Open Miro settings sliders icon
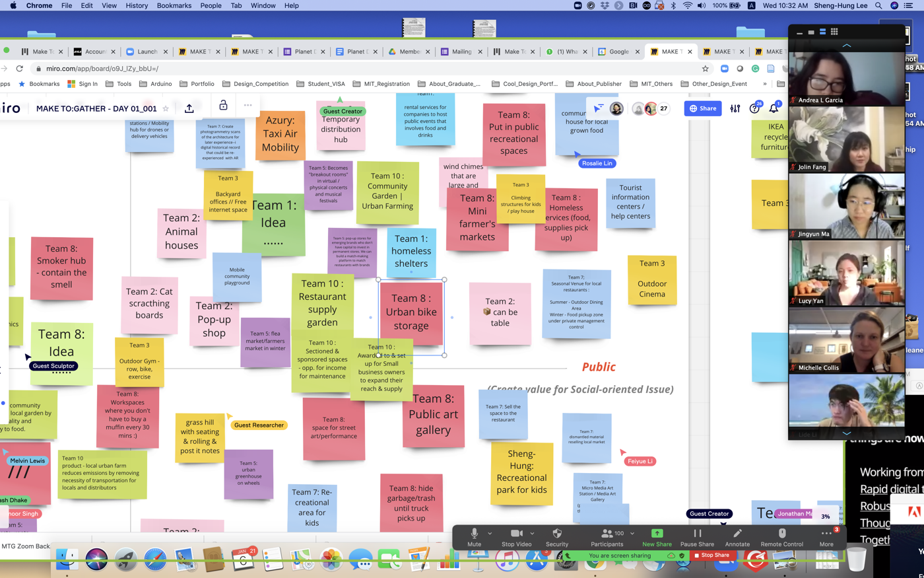This screenshot has width=924, height=578. [x=735, y=108]
